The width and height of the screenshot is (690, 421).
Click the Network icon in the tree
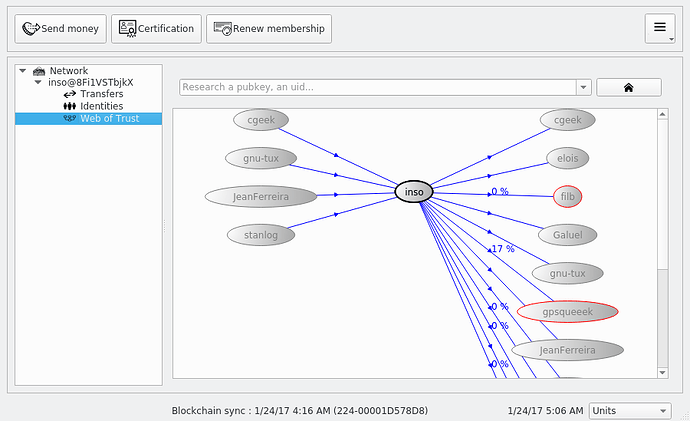[x=39, y=71]
